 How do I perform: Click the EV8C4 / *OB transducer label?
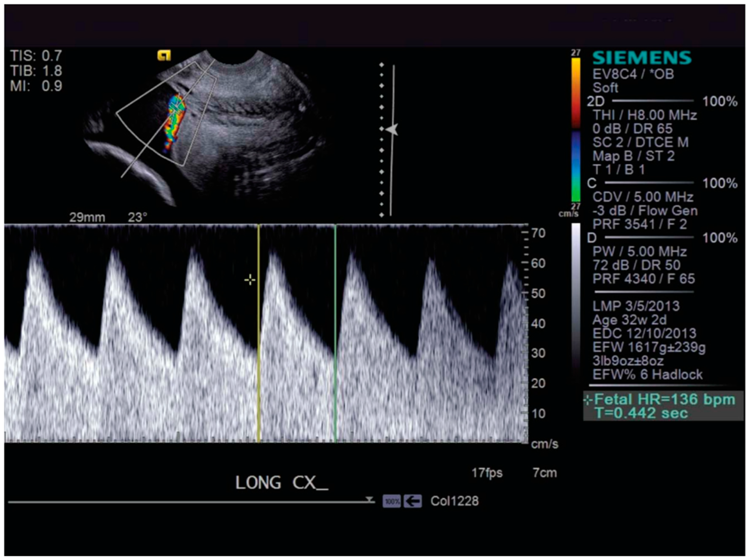click(x=633, y=74)
